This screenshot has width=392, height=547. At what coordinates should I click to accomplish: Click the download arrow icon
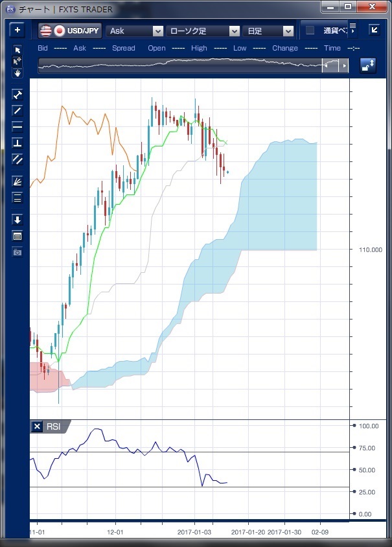pyautogui.click(x=17, y=220)
